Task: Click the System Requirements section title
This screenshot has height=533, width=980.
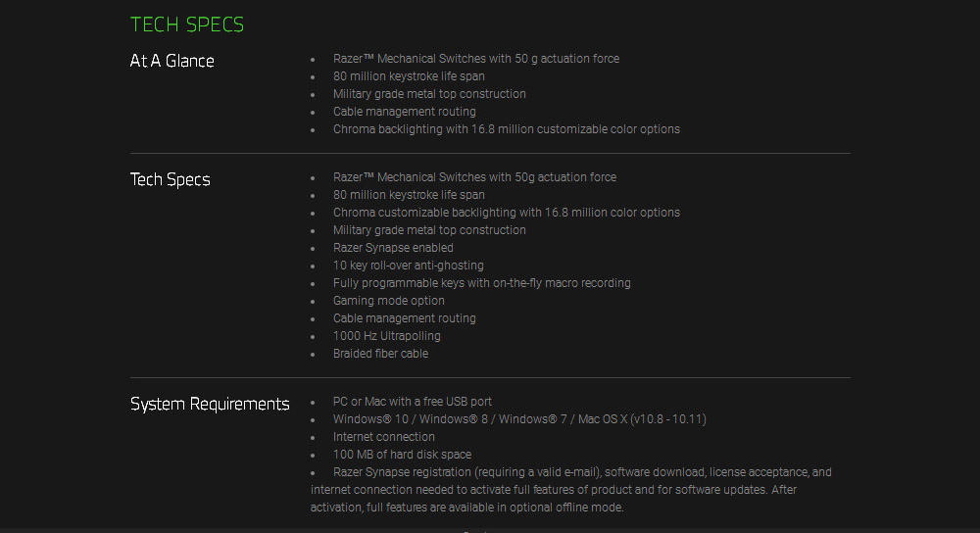Action: 210,404
